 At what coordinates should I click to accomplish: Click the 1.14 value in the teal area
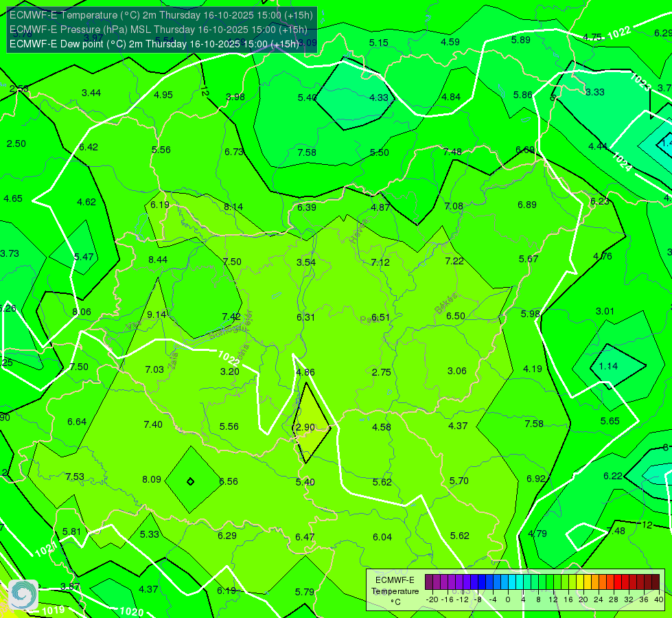pos(608,366)
